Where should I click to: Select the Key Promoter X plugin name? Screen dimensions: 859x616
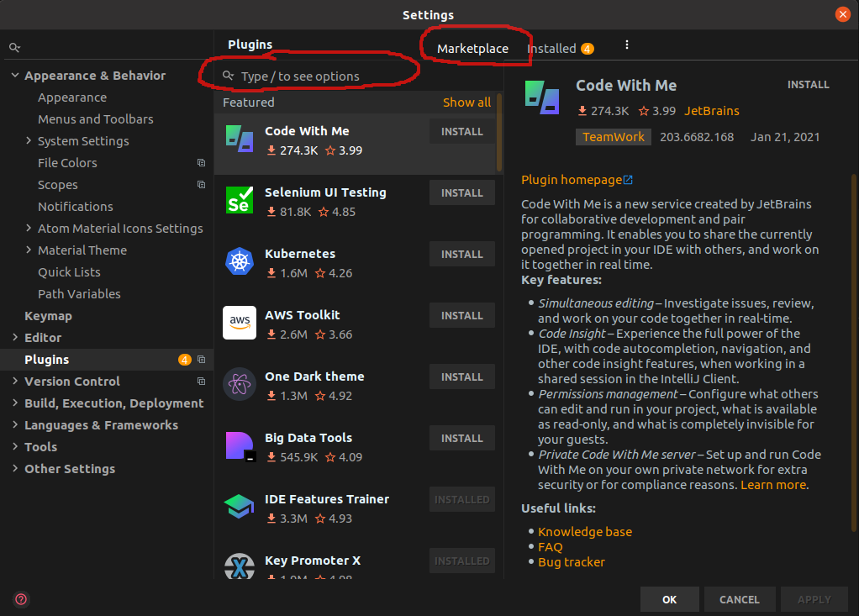click(313, 561)
